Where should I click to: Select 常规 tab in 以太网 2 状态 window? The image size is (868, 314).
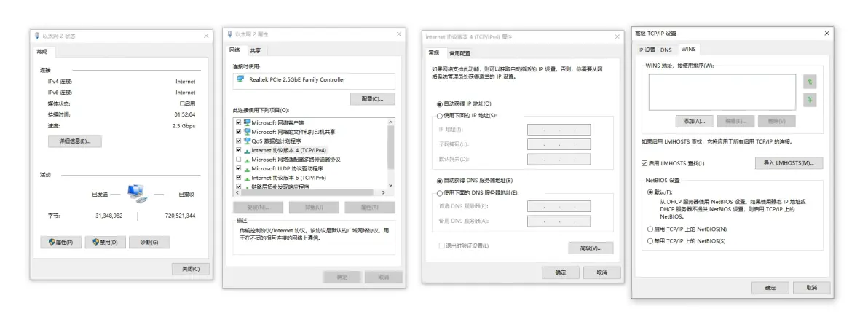tap(43, 52)
